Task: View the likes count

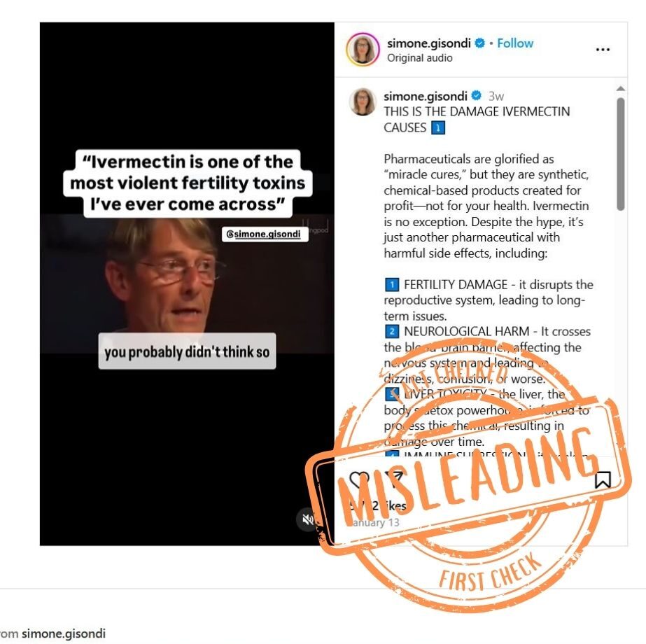Action: pyautogui.click(x=378, y=505)
